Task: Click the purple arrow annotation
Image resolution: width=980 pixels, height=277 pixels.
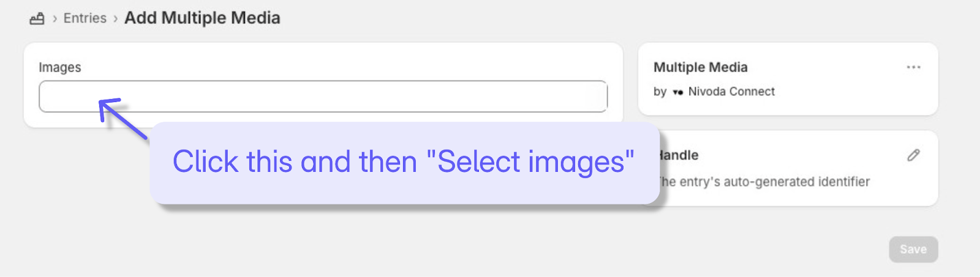Action: pos(123,118)
